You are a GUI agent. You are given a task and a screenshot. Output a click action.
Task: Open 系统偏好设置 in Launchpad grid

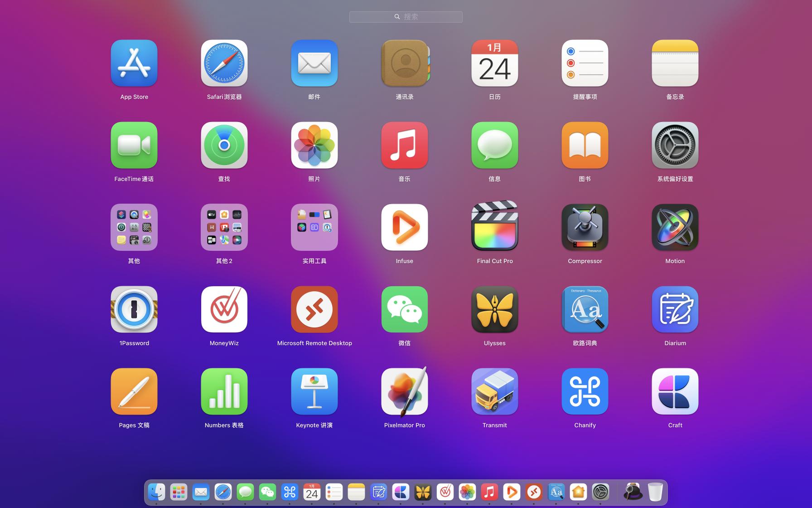coord(675,145)
